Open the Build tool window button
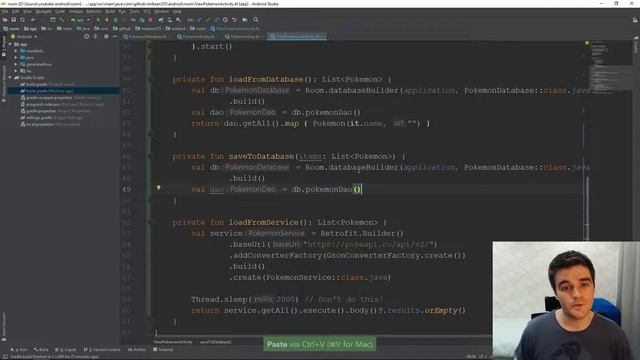 pyautogui.click(x=41, y=350)
